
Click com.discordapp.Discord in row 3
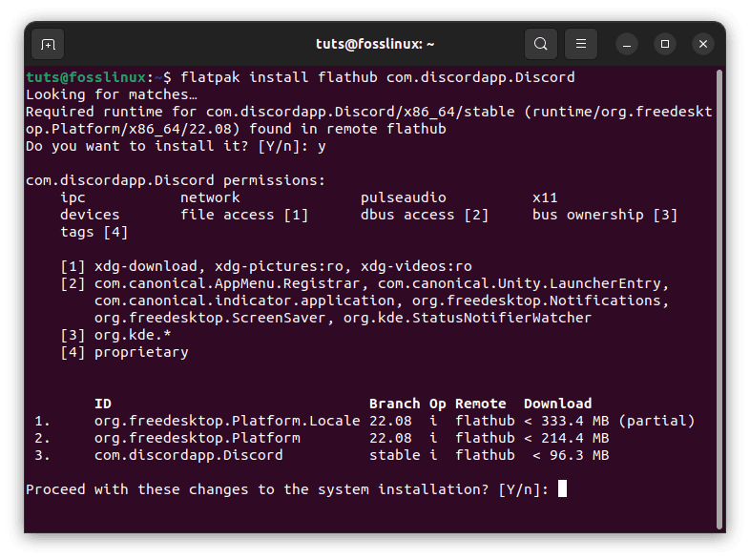click(x=189, y=455)
